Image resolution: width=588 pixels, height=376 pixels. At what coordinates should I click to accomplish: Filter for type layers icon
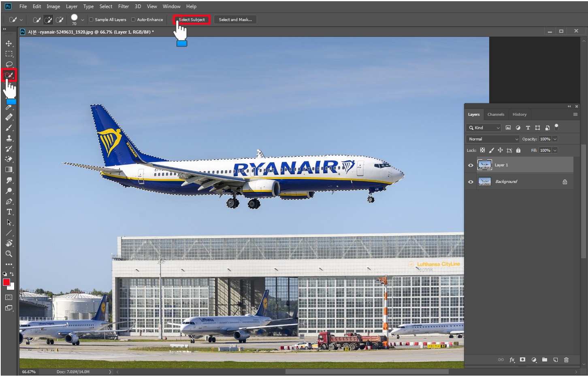pos(528,127)
